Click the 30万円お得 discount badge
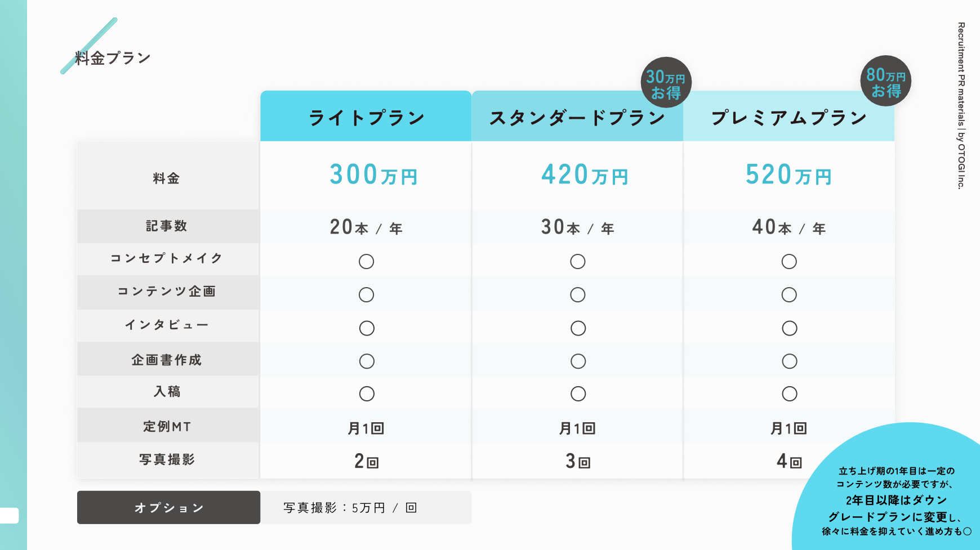The image size is (980, 550). 666,83
